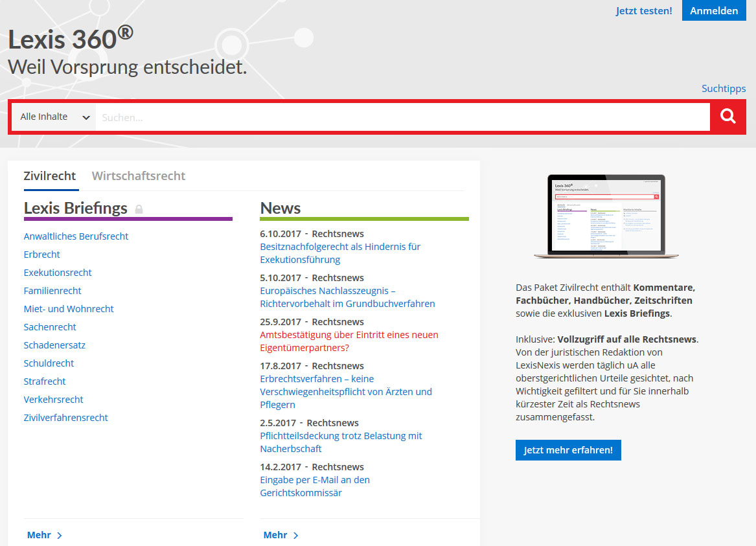Open the Miet- und Wohnrecht link
The height and width of the screenshot is (546, 756).
pyautogui.click(x=69, y=309)
